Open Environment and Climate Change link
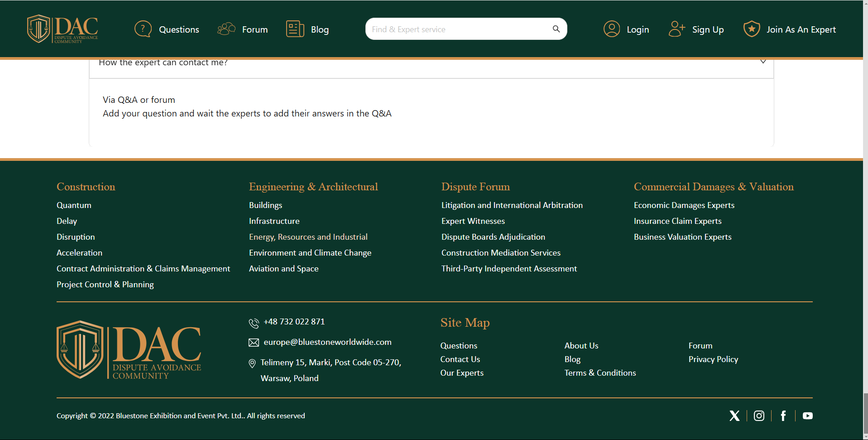Viewport: 868px width, 440px height. click(x=310, y=253)
